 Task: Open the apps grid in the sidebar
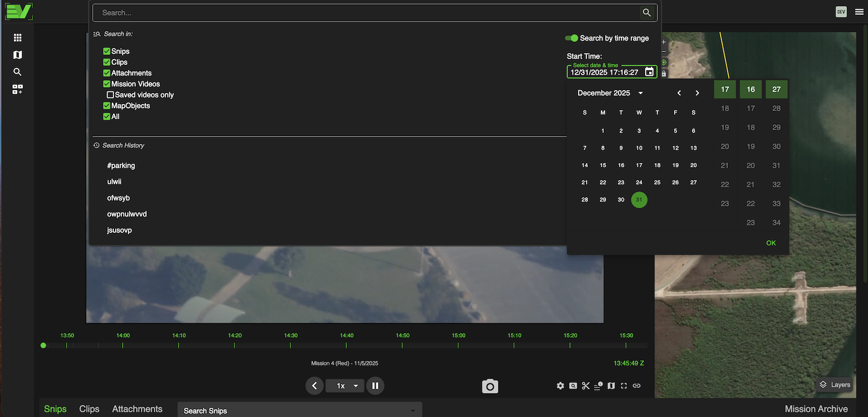17,38
